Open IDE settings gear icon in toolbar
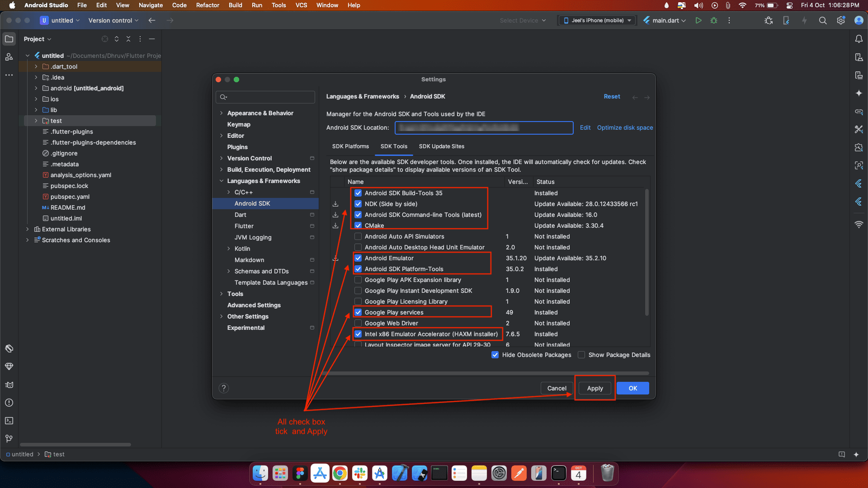This screenshot has width=868, height=488. coord(841,20)
